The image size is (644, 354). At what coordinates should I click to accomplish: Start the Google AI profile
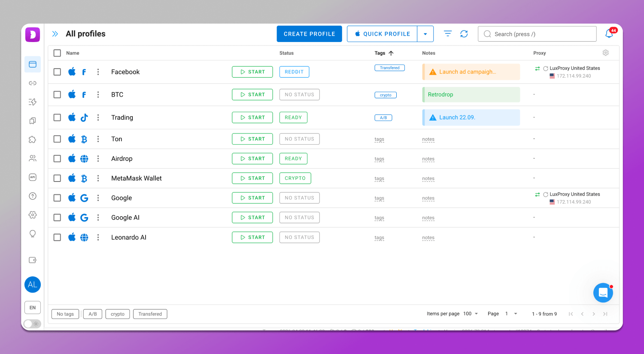tap(252, 218)
